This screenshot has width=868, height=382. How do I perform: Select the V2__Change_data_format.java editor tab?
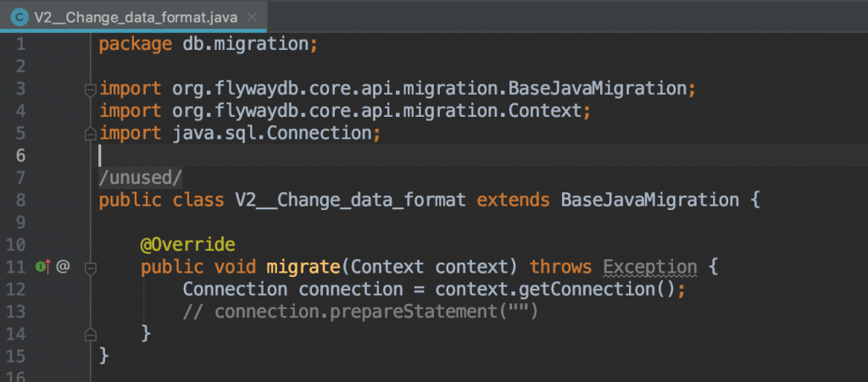[133, 16]
